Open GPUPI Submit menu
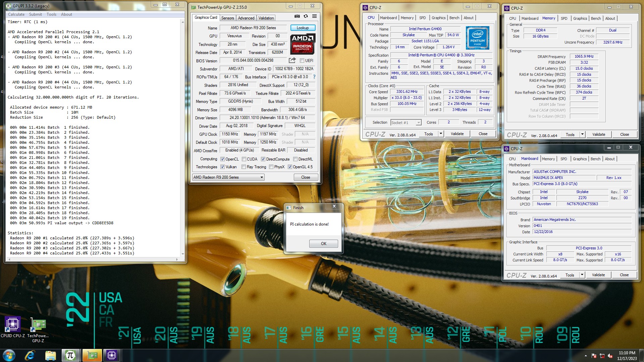Screen dimensions: 644x362 point(35,14)
